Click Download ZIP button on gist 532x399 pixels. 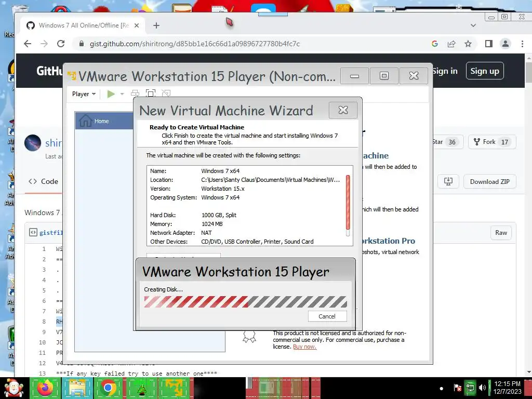pos(489,181)
